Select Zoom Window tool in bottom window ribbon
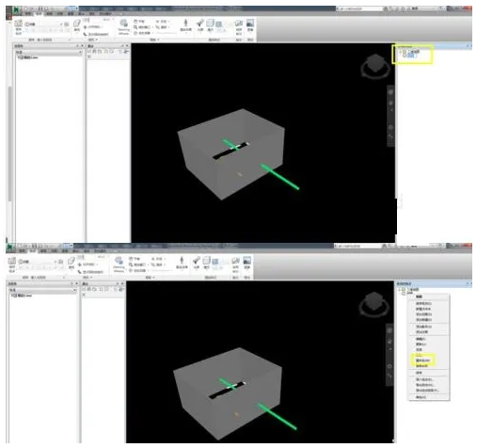Screen dimensions: 477x448 137,264
